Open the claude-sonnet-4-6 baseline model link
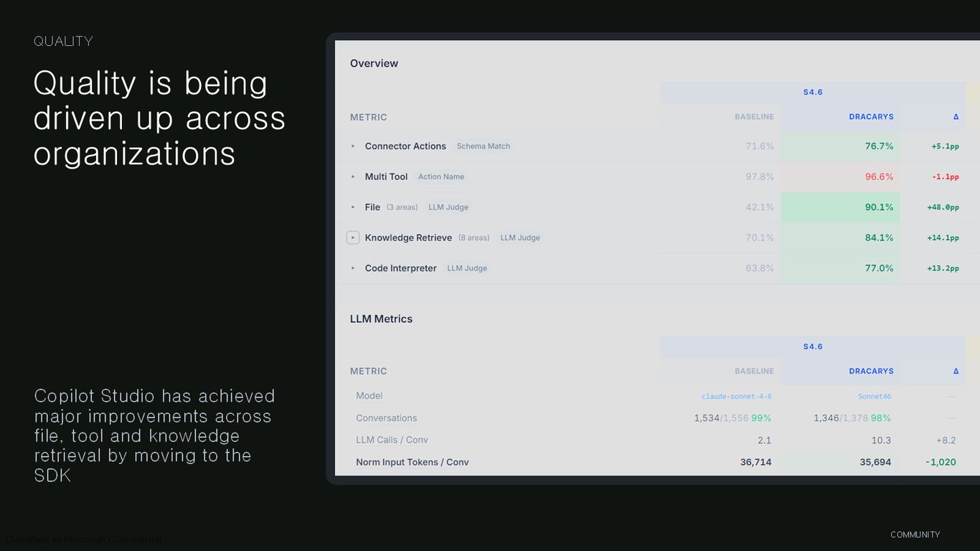Image resolution: width=980 pixels, height=551 pixels. coord(737,396)
